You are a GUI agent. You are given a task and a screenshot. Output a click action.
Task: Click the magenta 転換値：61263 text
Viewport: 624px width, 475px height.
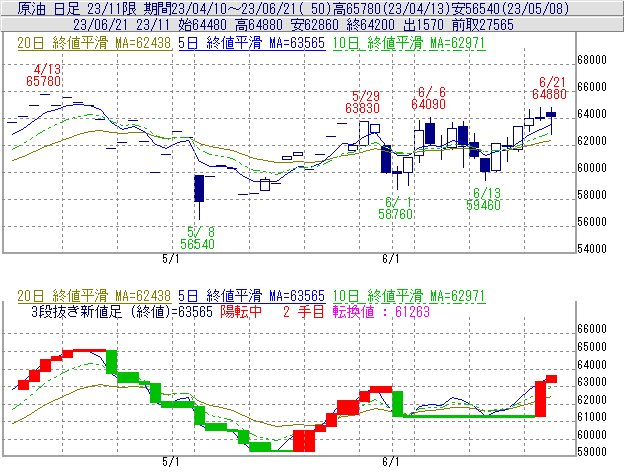[381, 311]
